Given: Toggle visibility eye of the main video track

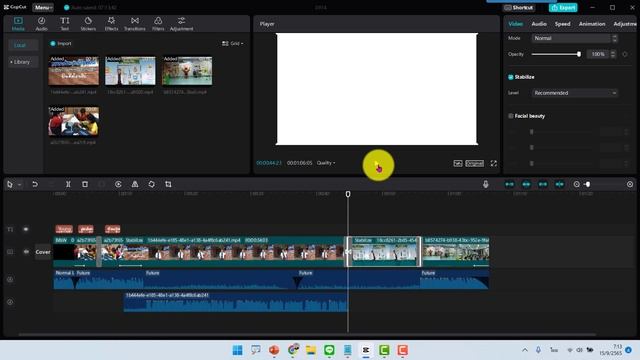Looking at the screenshot, I should 26,252.
